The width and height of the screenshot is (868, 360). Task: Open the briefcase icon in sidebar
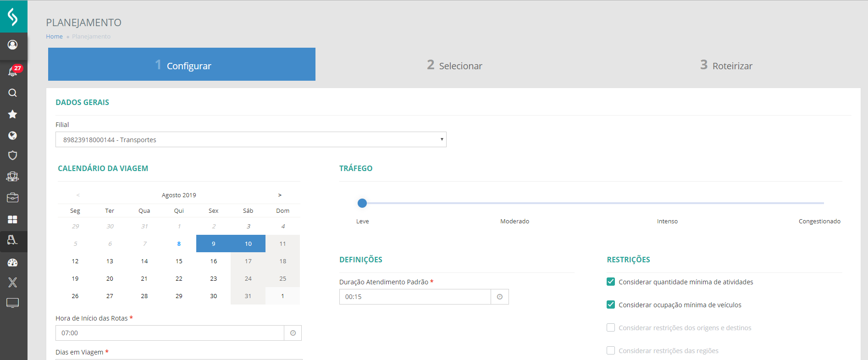(x=13, y=198)
